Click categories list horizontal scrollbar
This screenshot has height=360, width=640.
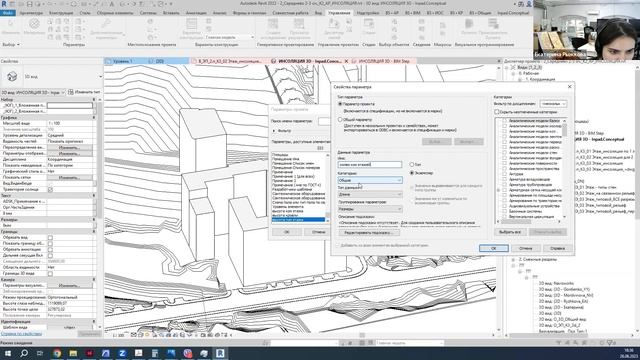point(529,222)
